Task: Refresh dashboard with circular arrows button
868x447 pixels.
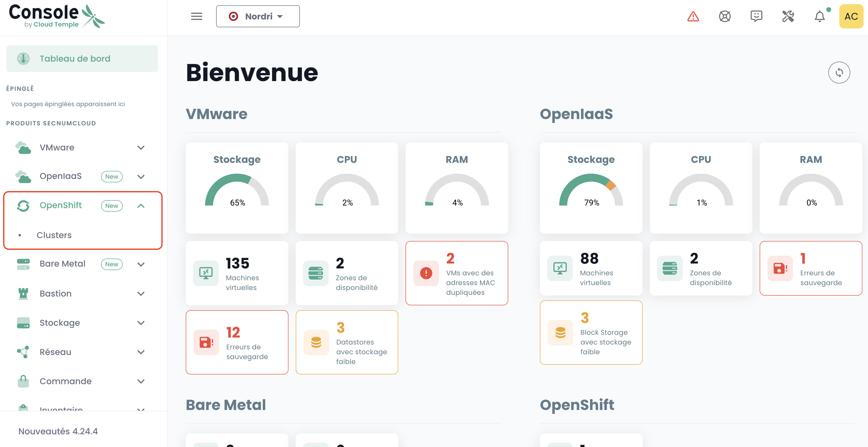Action: point(839,73)
